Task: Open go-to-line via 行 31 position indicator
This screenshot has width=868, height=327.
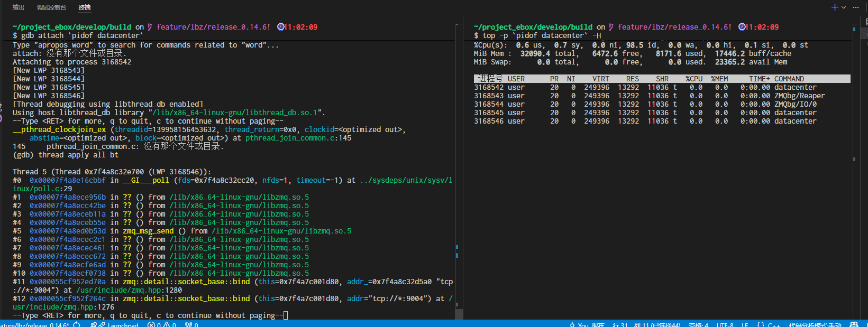Action: pos(620,324)
